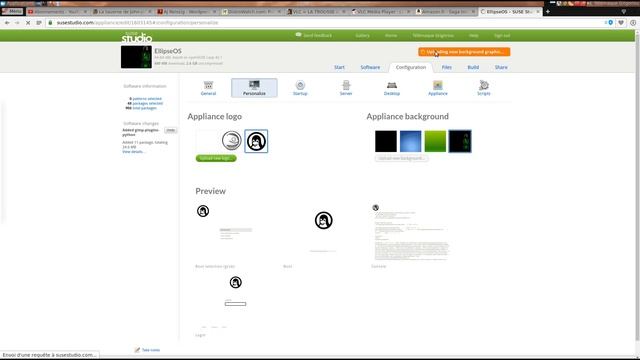
Task: Go back with browser back arrow
Action: pos(7,23)
